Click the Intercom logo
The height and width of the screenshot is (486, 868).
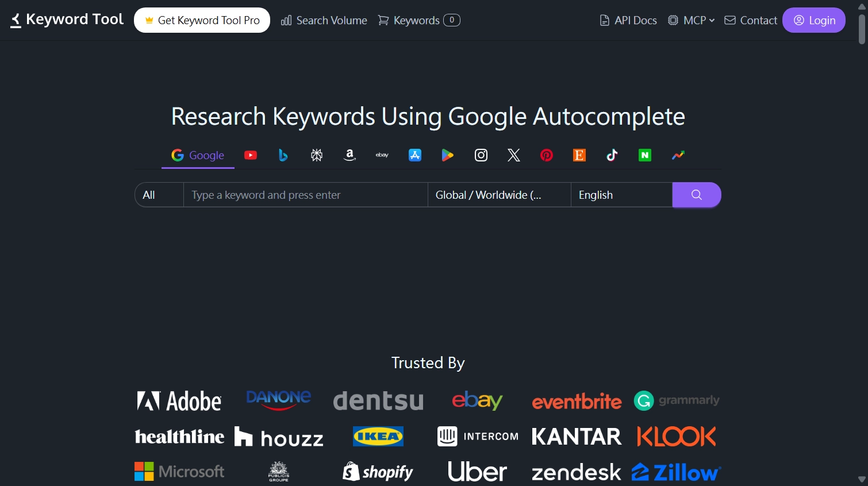[x=478, y=437]
